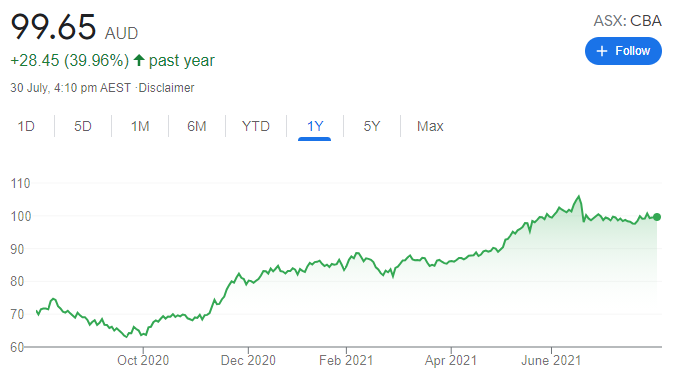Click the green up arrow icon
The image size is (678, 372).
tap(139, 60)
